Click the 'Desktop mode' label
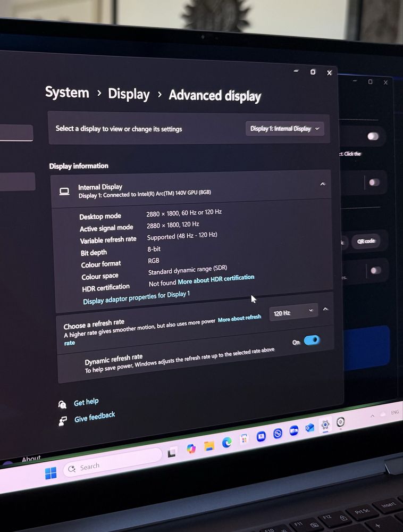The width and height of the screenshot is (403, 532). pos(100,217)
